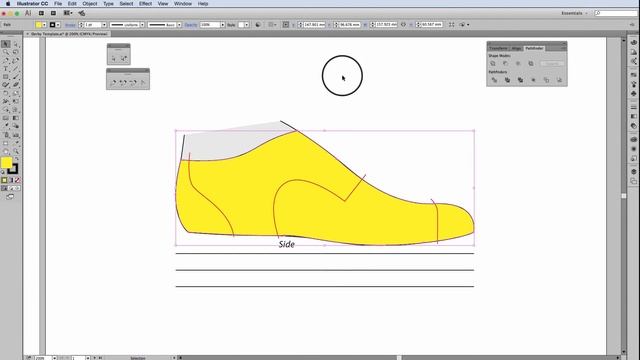Click the Minus Back pathfinder icon
Screen dimensions: 640x360
pyautogui.click(x=559, y=80)
